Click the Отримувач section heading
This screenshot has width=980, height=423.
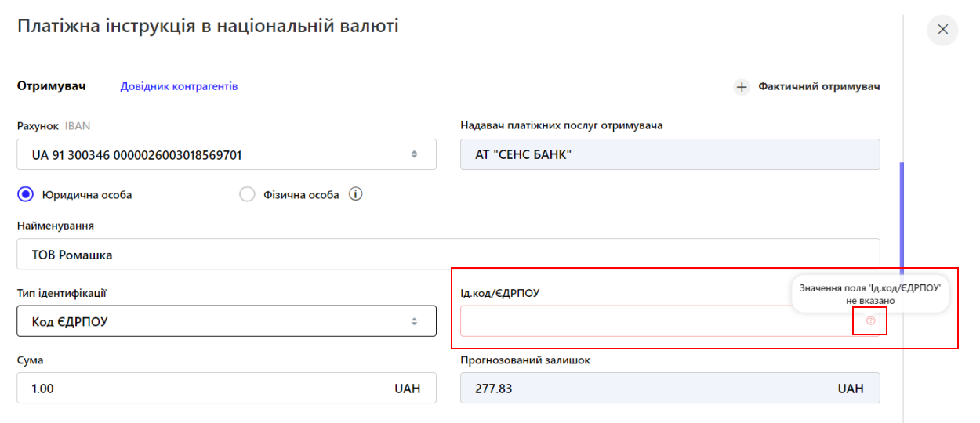tap(51, 85)
